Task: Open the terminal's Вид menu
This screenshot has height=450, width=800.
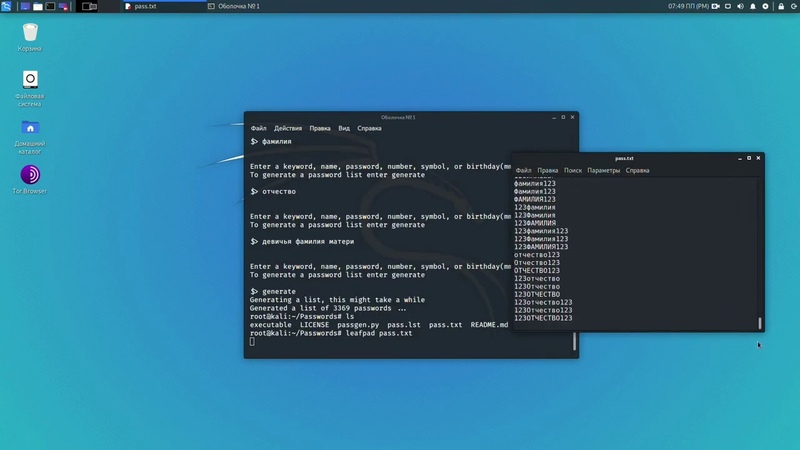Action: (344, 128)
